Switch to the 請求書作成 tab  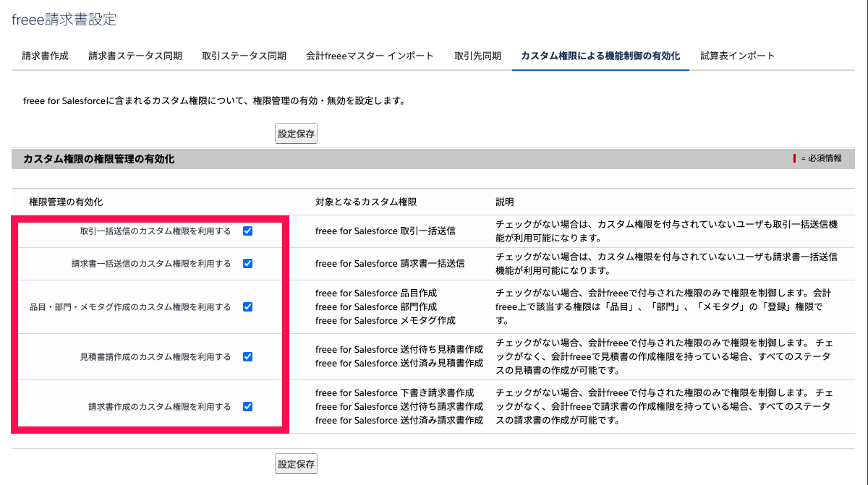click(x=43, y=54)
